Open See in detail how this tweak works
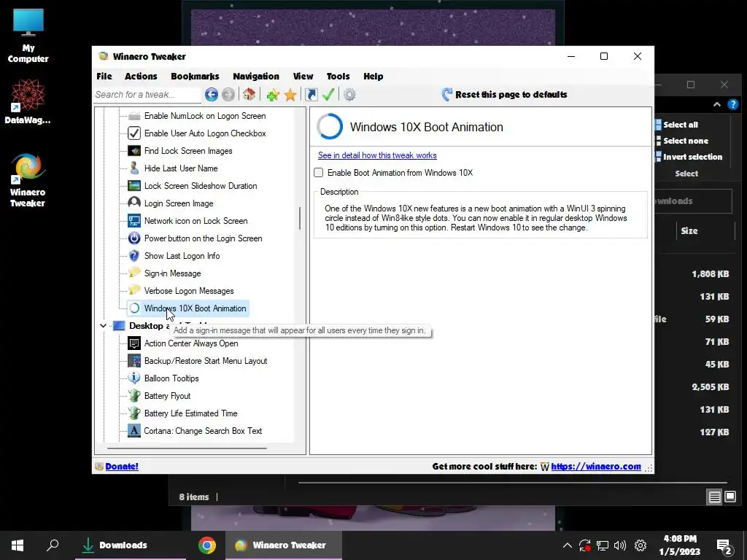 pyautogui.click(x=377, y=155)
